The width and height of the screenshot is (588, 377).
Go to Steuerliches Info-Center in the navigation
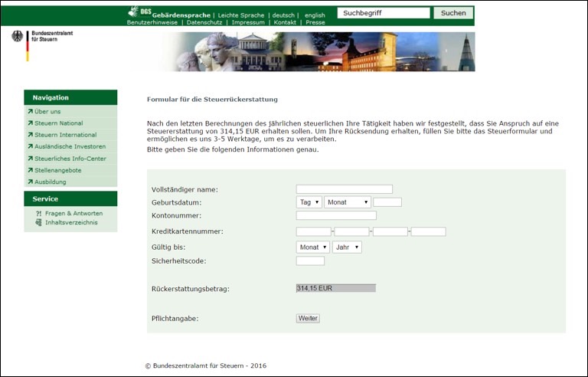tap(70, 159)
